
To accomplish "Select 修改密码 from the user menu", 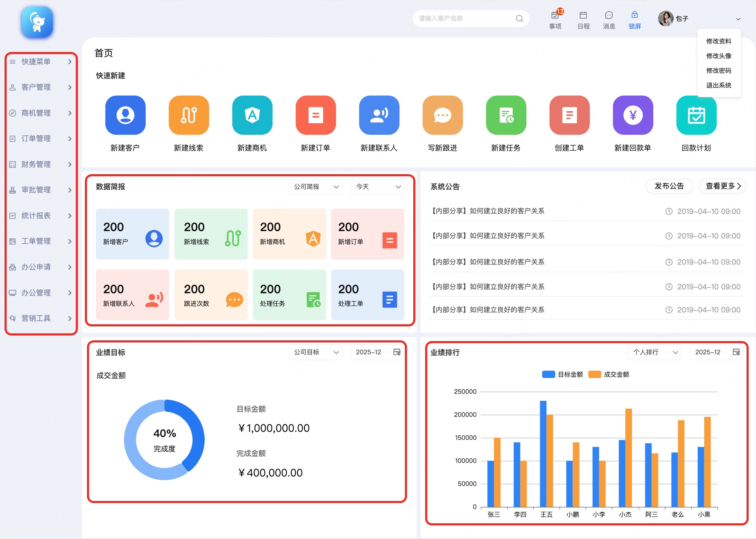I will coord(719,71).
